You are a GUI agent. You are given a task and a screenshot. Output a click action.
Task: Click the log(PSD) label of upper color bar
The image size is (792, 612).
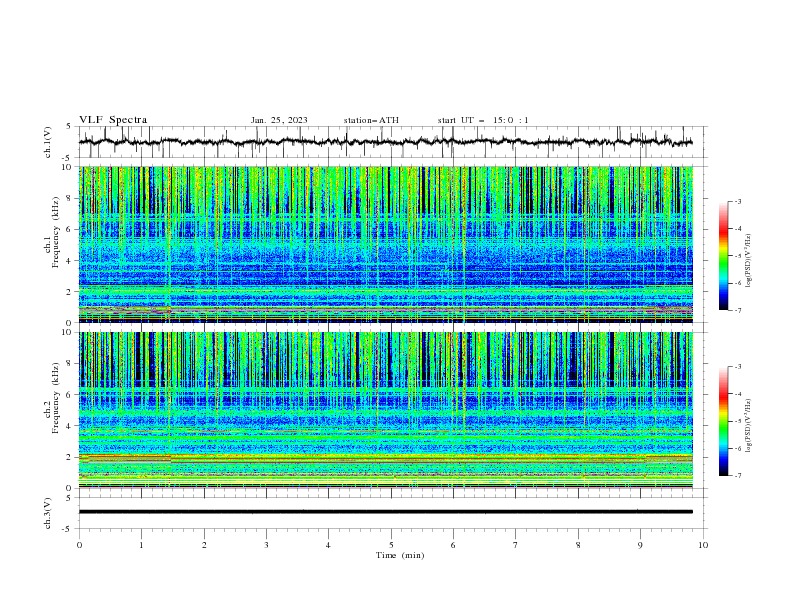749,261
